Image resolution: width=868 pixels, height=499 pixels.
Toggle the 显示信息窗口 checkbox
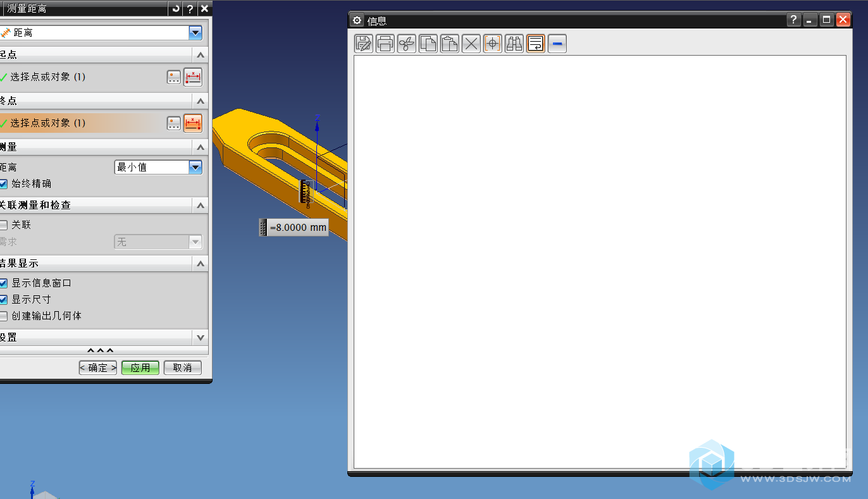[4, 283]
